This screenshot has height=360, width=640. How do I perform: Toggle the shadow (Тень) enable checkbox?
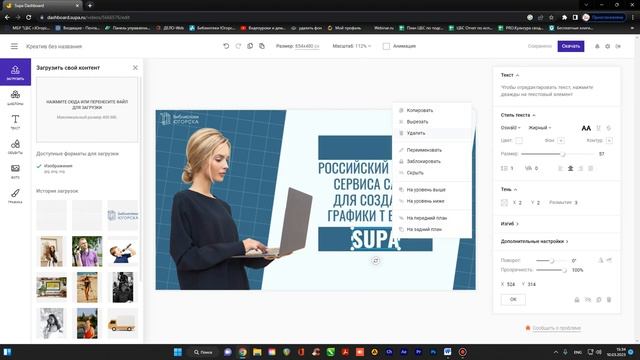tap(504, 202)
